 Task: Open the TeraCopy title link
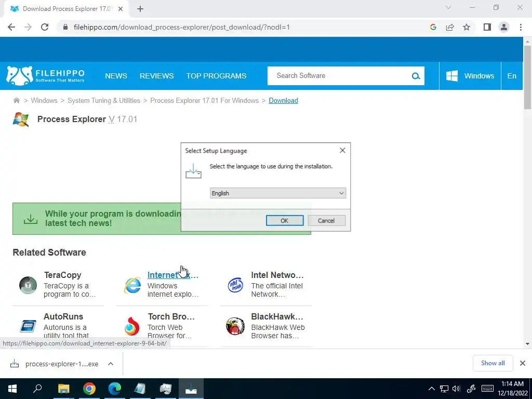pyautogui.click(x=63, y=275)
